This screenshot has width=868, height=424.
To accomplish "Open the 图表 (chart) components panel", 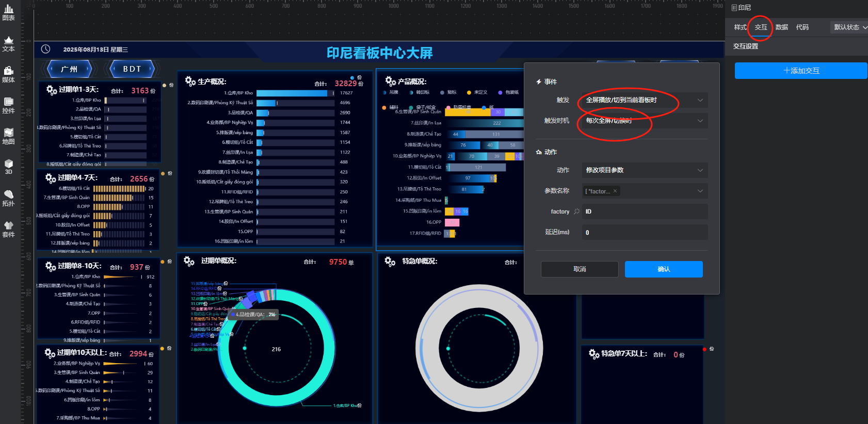I will (x=8, y=13).
